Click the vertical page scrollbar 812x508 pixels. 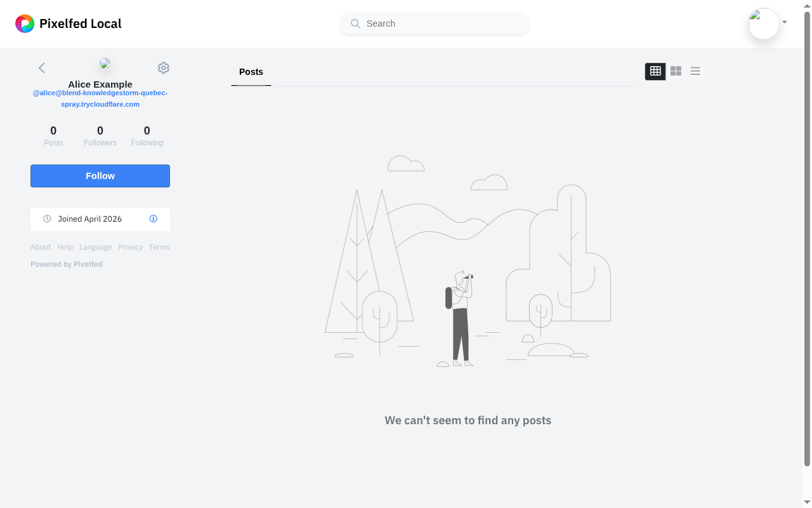click(807, 241)
